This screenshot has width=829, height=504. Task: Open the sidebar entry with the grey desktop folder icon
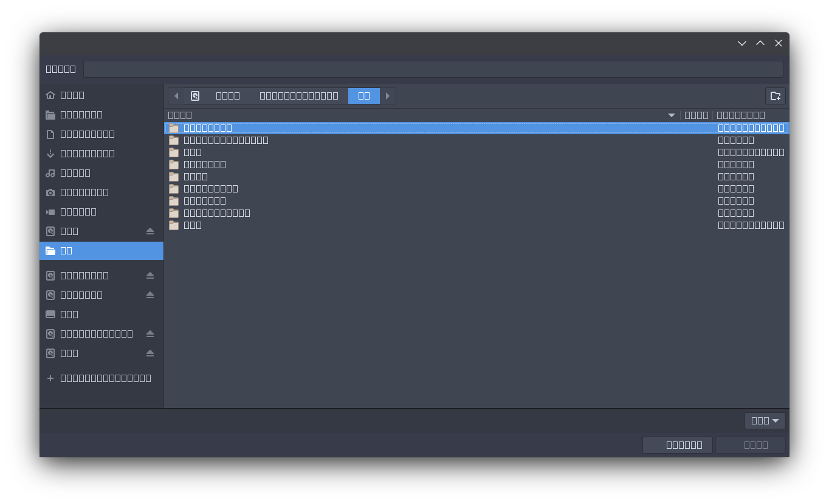click(x=101, y=114)
